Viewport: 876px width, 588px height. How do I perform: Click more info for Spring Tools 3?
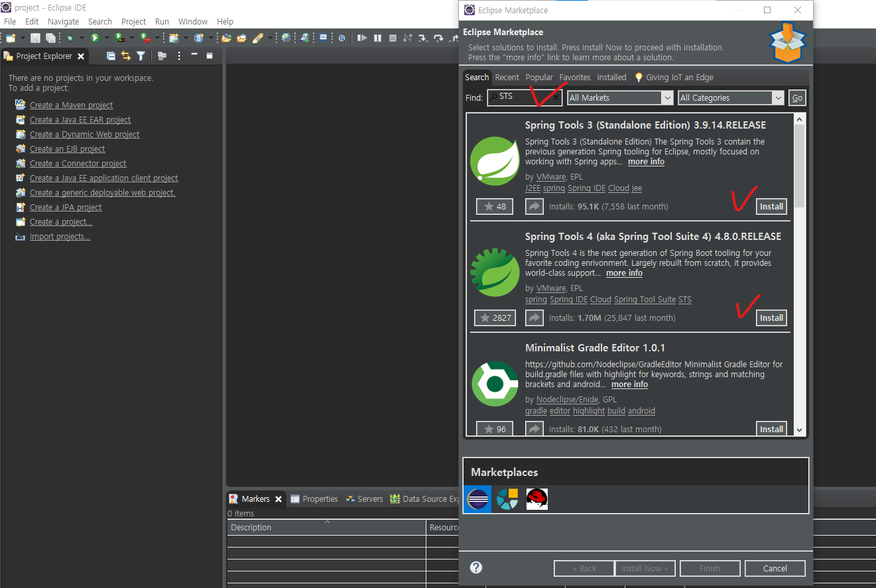[646, 162]
